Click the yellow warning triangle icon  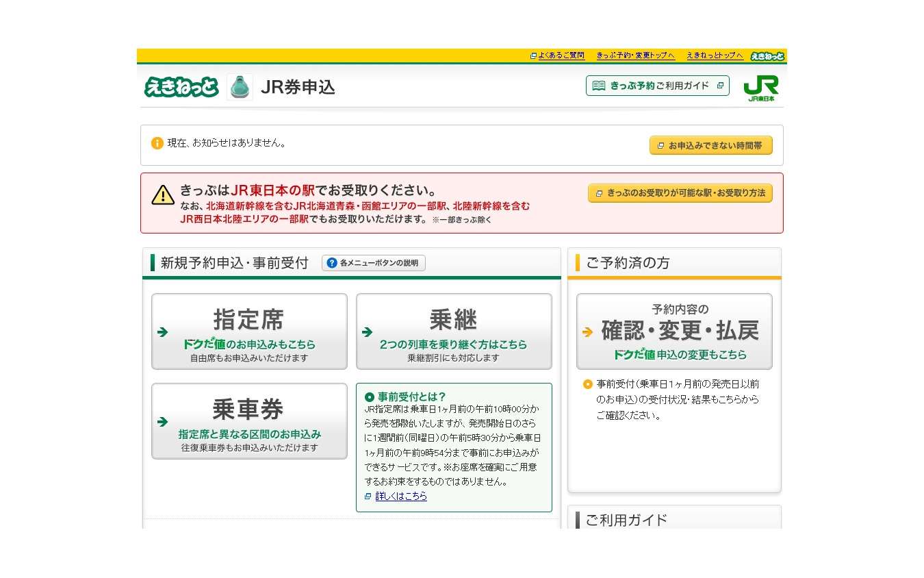(x=163, y=195)
